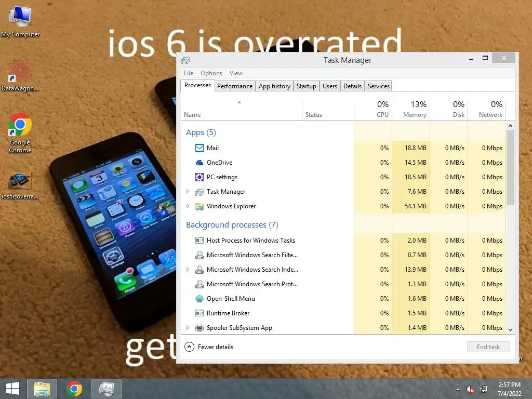The height and width of the screenshot is (399, 532).
Task: Click the scrollbar down arrow
Action: click(510, 329)
